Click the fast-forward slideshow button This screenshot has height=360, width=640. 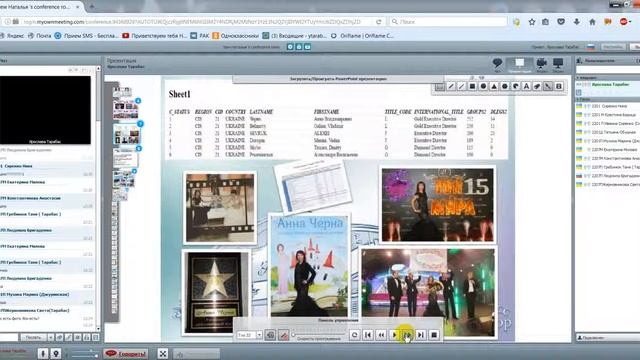click(x=407, y=335)
